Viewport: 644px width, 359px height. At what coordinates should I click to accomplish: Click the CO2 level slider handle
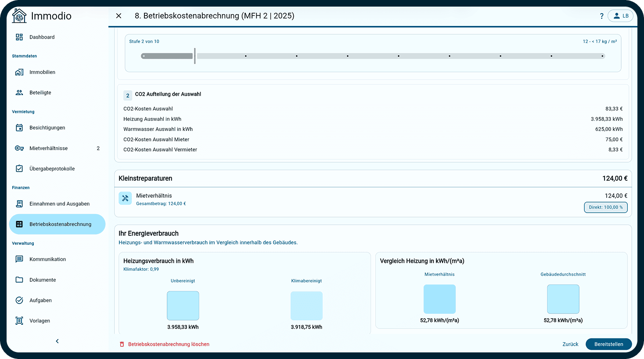coord(195,56)
